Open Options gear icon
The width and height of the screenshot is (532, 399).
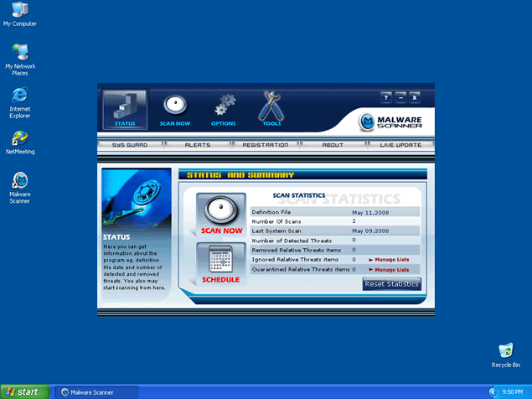click(224, 106)
